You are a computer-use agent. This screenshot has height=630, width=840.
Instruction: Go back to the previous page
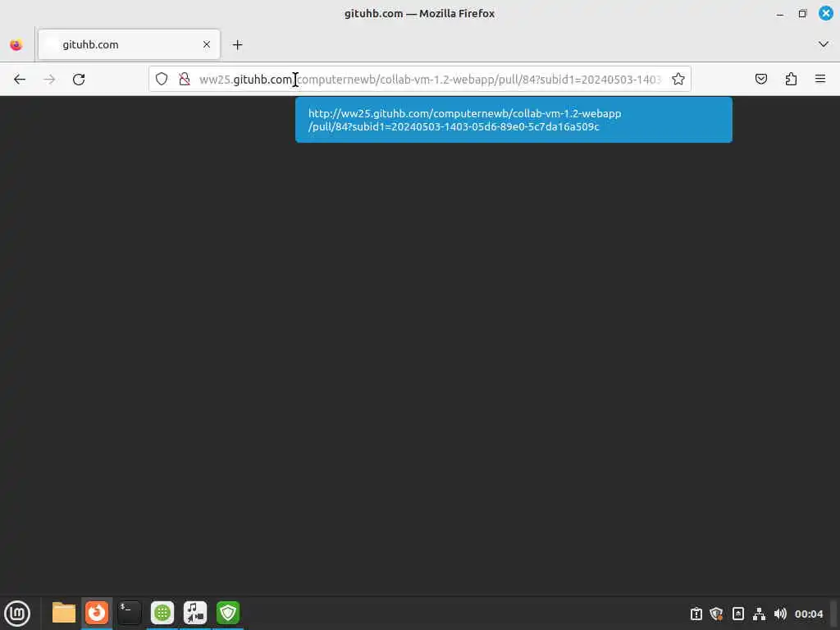pos(20,80)
